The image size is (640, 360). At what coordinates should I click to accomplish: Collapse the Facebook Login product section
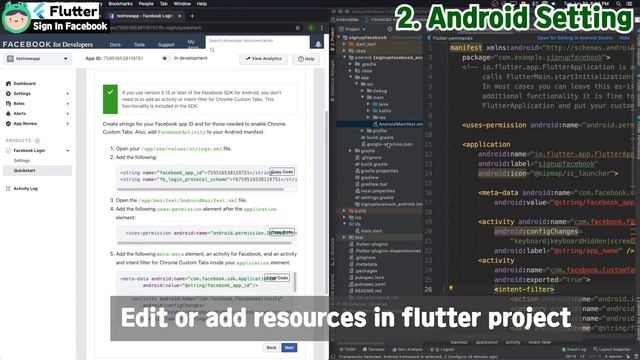coord(68,151)
